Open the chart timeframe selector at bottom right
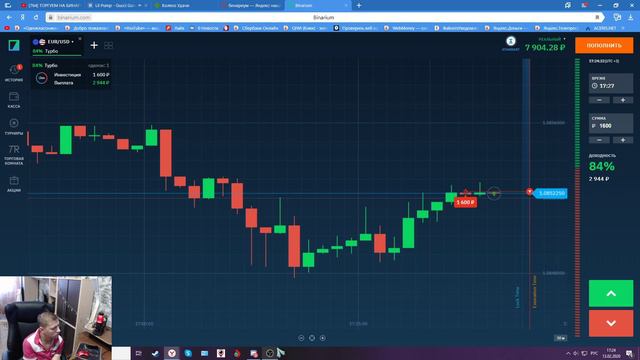 point(560,338)
